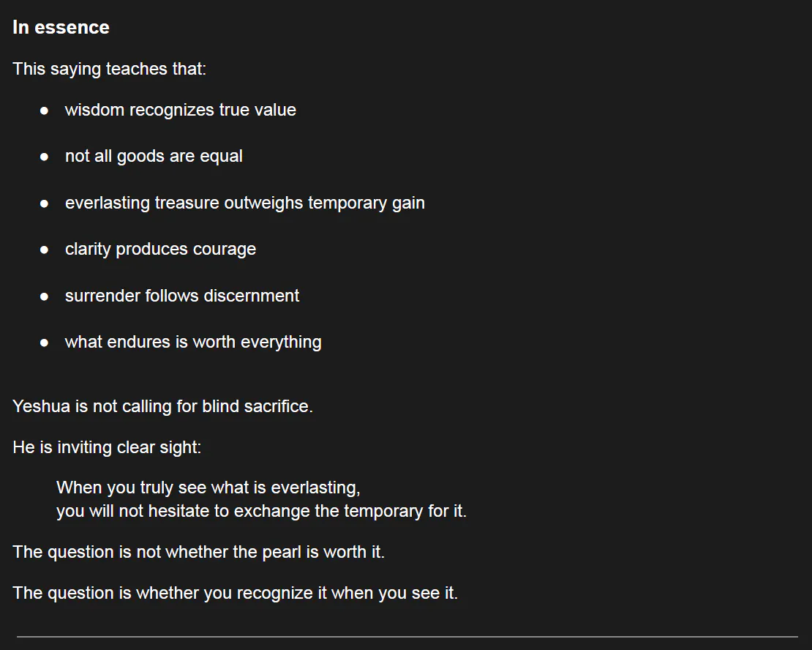The width and height of the screenshot is (812, 650).
Task: Click the bullet dot beside "clarity produces courage"
Action: (x=45, y=250)
